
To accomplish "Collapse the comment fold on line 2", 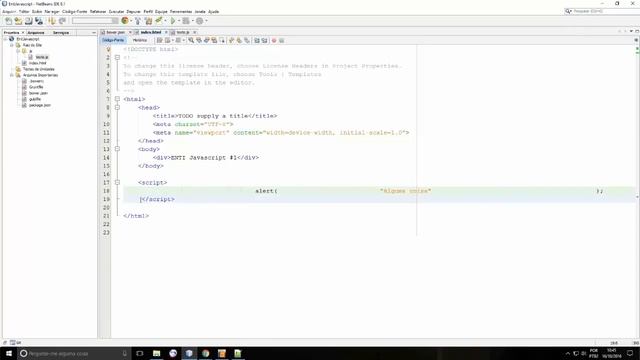I will tap(117, 58).
